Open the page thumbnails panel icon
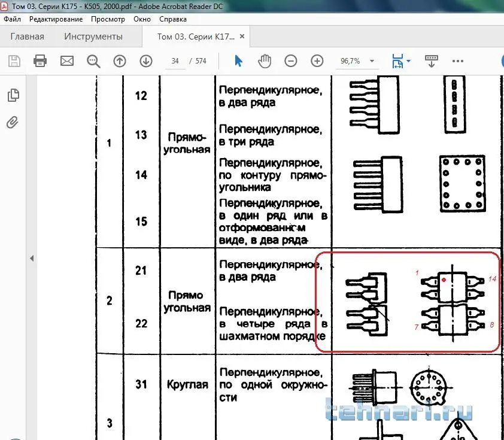504x440 pixels. tap(13, 95)
